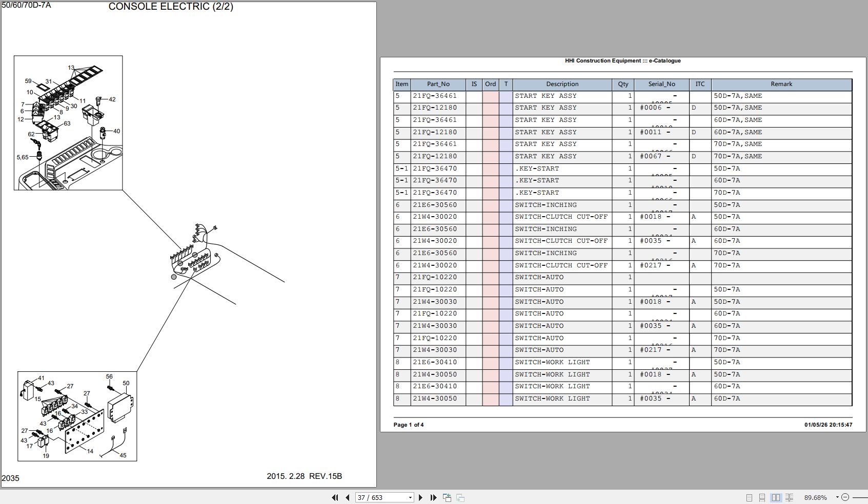Click the Part_No column header
Image resolution: width=868 pixels, height=504 pixels.
point(438,84)
